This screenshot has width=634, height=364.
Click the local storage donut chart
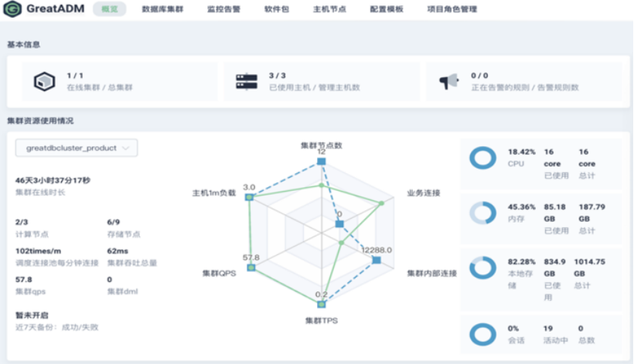point(482,267)
